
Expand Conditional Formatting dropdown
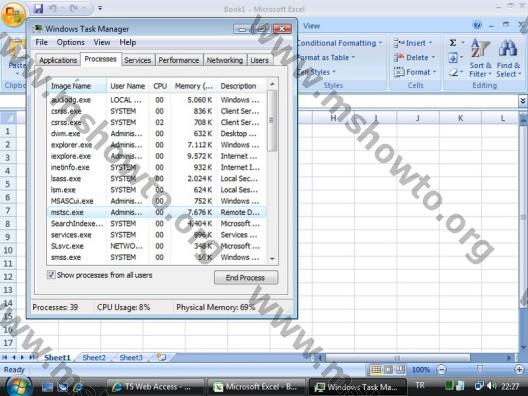pyautogui.click(x=339, y=43)
